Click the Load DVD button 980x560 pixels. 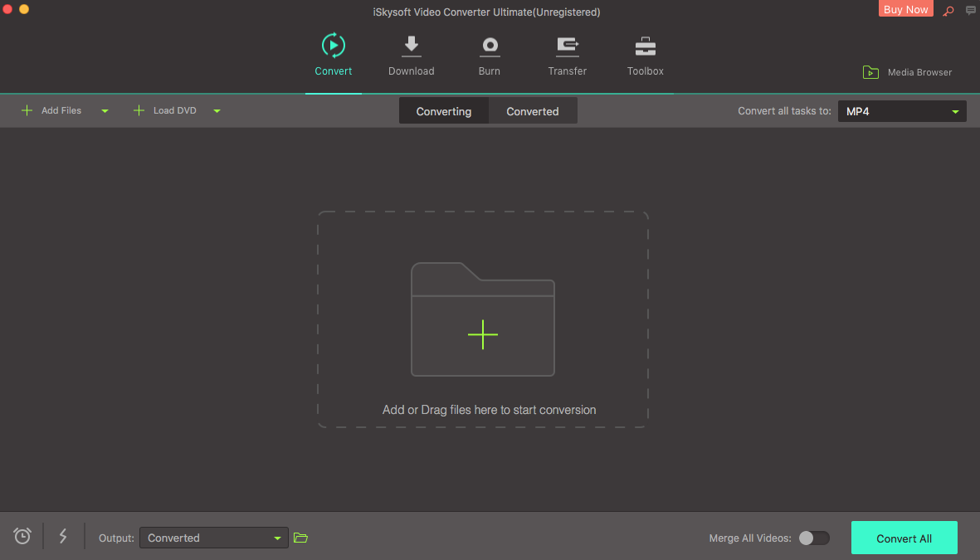pos(165,110)
